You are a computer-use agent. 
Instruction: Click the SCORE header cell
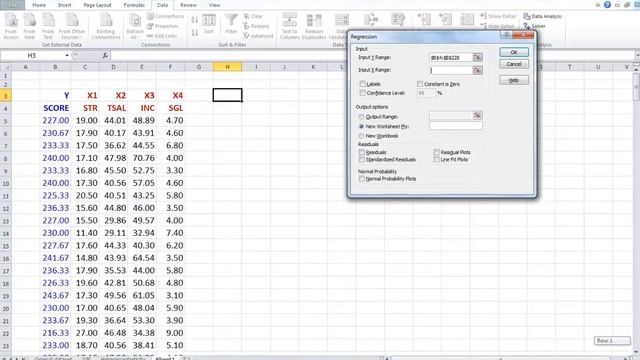(56, 108)
